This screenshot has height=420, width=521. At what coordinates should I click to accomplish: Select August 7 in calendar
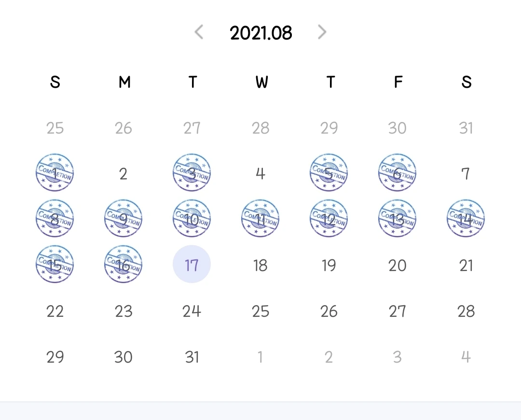tap(466, 174)
